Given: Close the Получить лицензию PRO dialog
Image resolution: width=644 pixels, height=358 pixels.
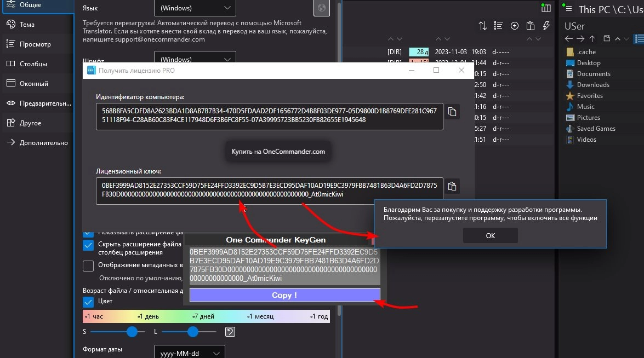Looking at the screenshot, I should (x=461, y=71).
